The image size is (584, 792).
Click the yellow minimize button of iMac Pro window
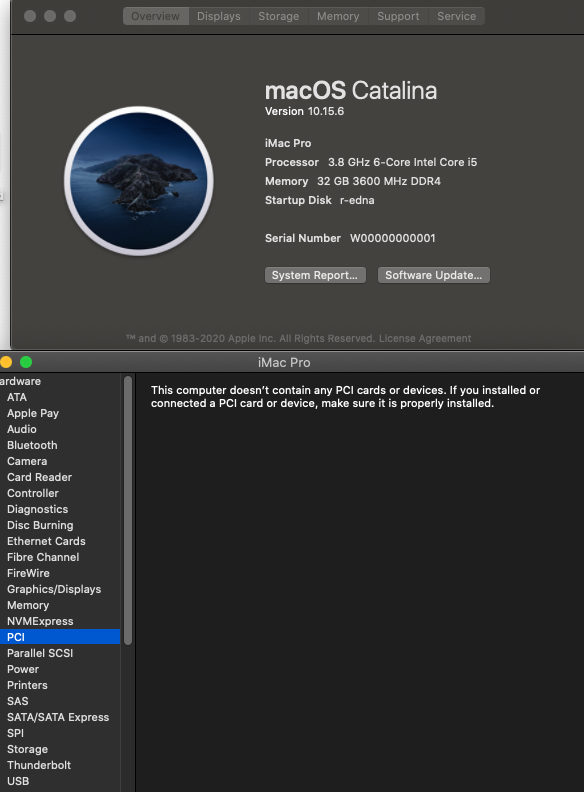(x=6, y=362)
